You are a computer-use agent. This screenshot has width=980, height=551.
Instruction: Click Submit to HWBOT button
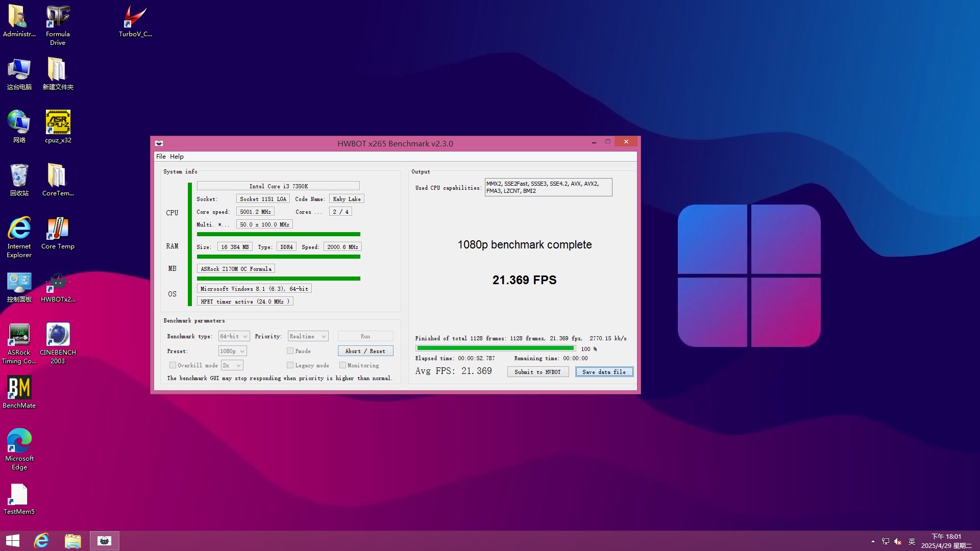coord(537,372)
